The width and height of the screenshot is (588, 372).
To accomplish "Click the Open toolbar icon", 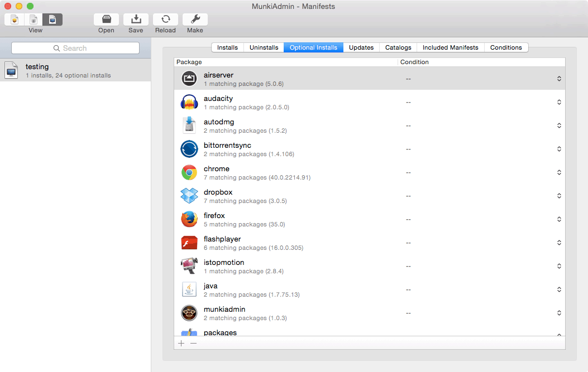I will point(106,20).
